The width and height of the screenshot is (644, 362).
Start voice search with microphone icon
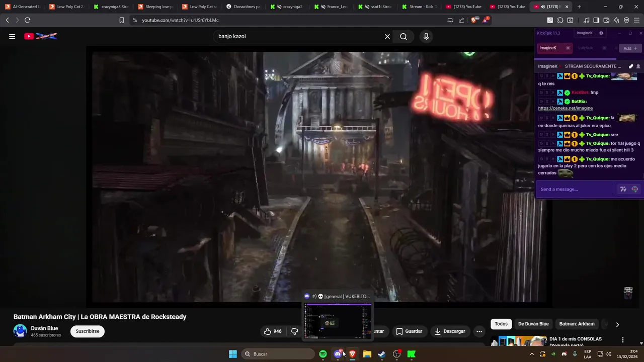pyautogui.click(x=426, y=36)
